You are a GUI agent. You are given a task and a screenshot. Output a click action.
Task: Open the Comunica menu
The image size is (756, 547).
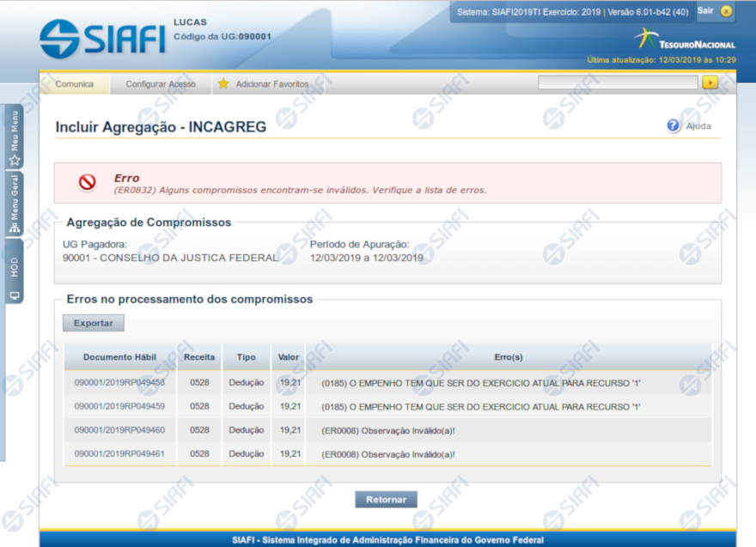(x=75, y=84)
